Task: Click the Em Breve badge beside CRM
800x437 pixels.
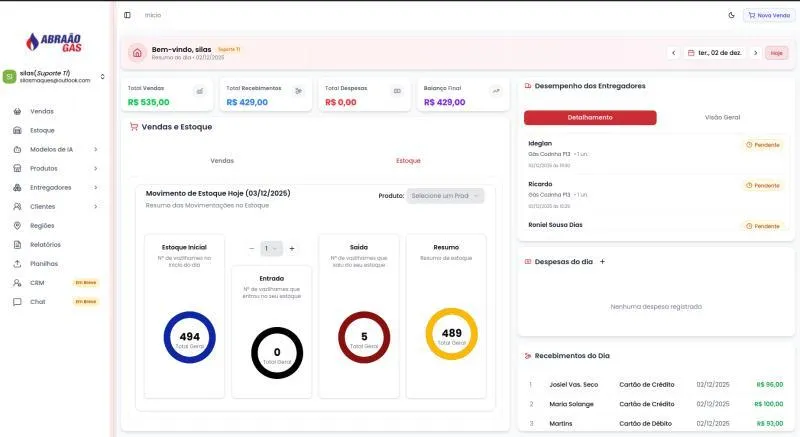Action: pyautogui.click(x=86, y=282)
